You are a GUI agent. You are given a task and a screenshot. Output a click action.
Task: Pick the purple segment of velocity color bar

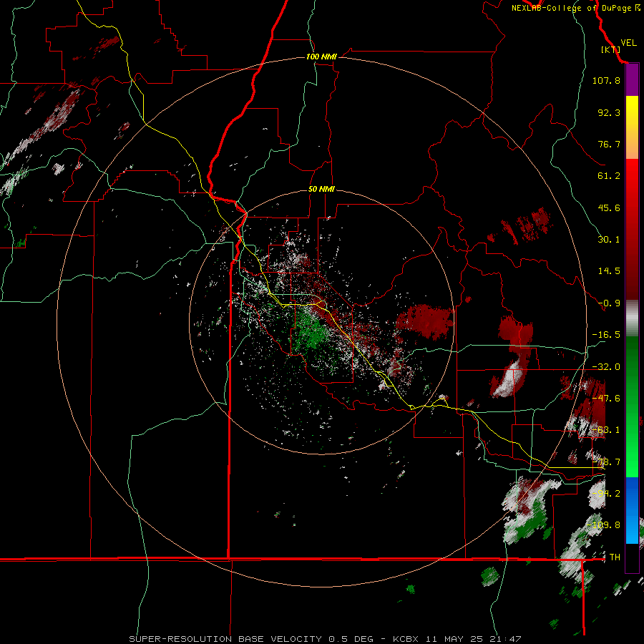(632, 79)
